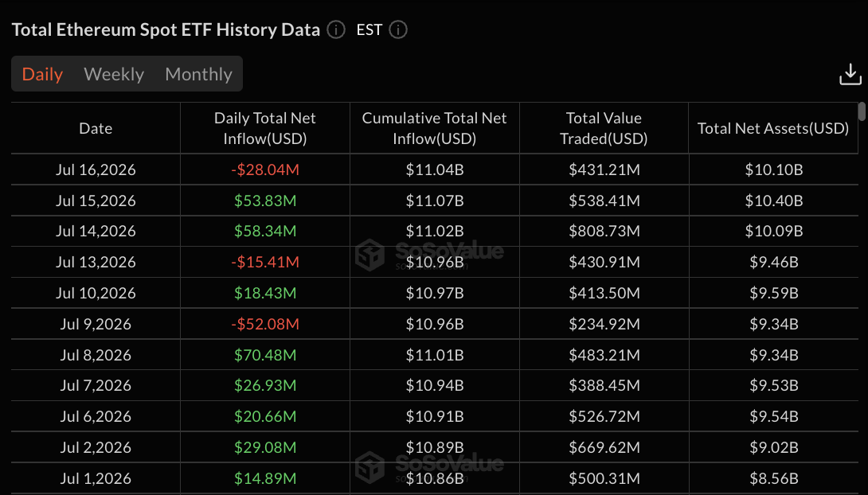Screen dimensions: 868x495
Task: Click the $10.09B net assets cell
Action: 773,231
